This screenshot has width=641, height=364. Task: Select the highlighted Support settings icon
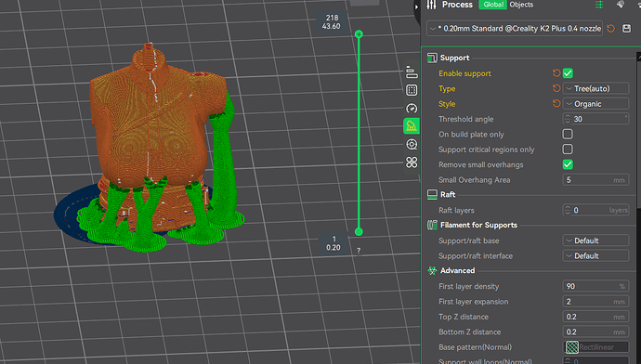point(412,126)
